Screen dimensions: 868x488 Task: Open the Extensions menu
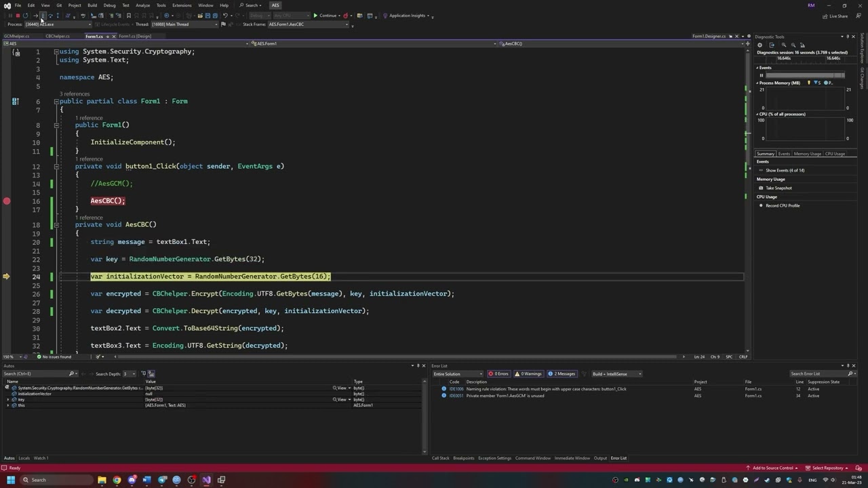[x=182, y=5]
